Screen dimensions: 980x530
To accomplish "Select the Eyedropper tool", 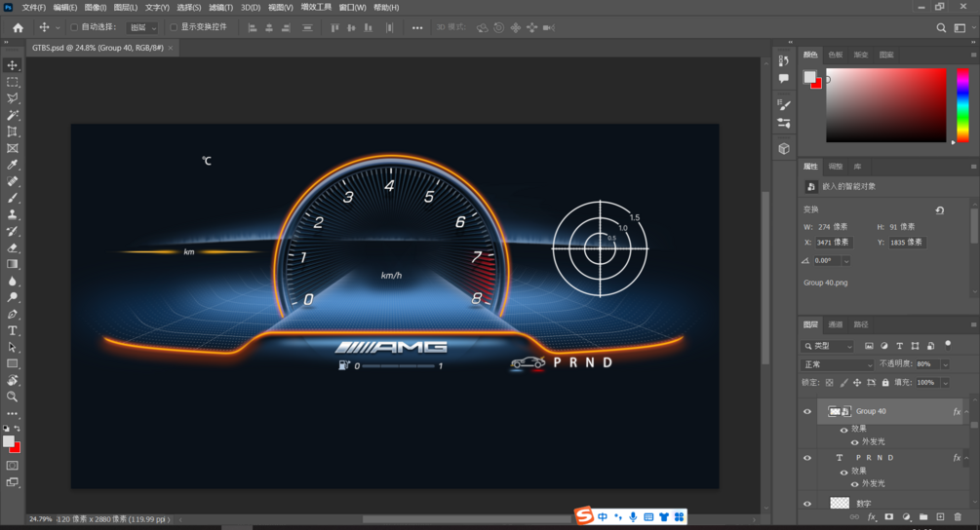I will tap(12, 165).
